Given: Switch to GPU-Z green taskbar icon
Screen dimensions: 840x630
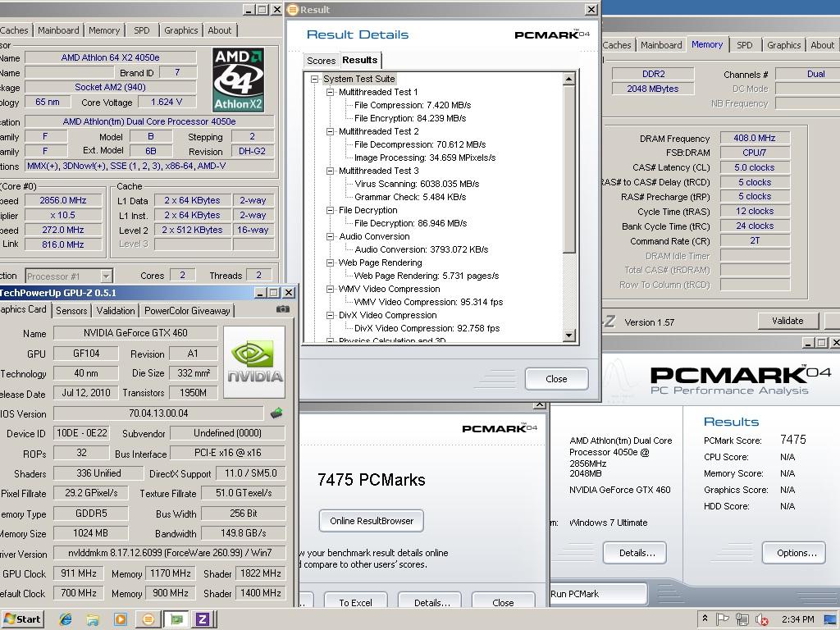Looking at the screenshot, I should (x=176, y=619).
